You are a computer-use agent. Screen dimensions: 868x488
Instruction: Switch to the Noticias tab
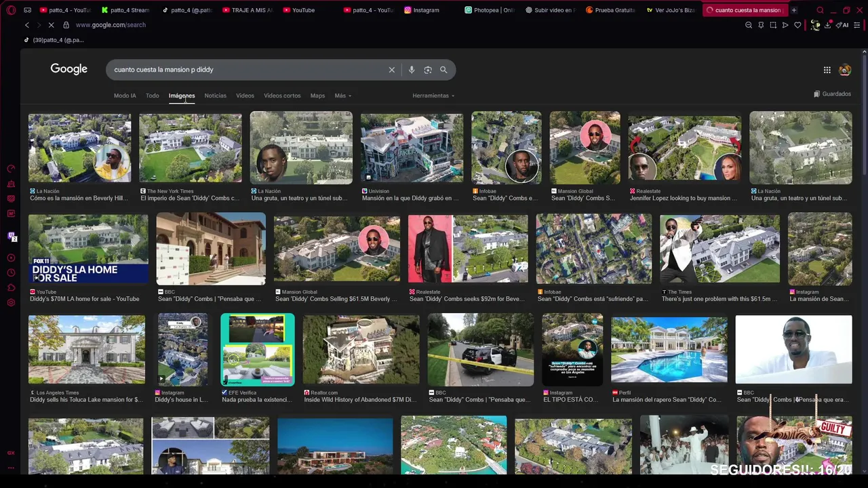coord(216,96)
